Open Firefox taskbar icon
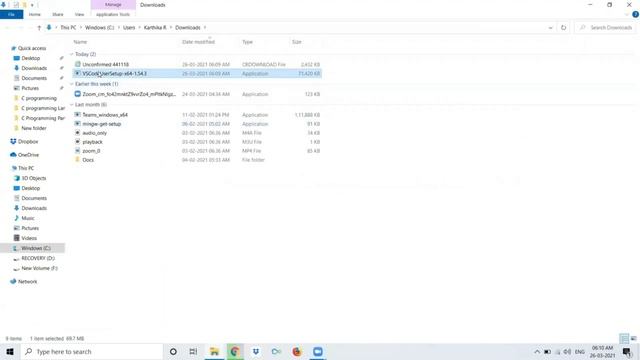The height and width of the screenshot is (360, 640). [x=297, y=351]
